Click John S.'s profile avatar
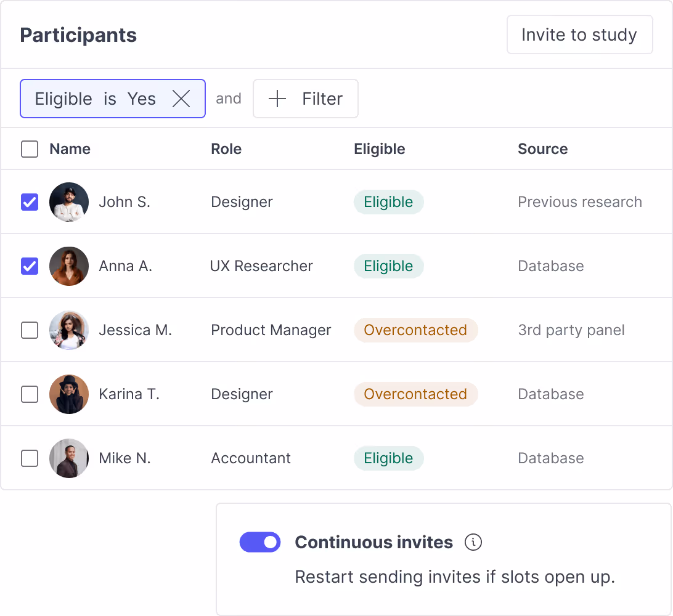 point(69,201)
